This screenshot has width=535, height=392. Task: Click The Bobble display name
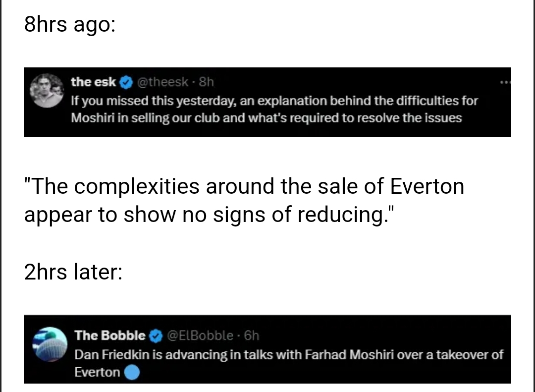coord(110,336)
